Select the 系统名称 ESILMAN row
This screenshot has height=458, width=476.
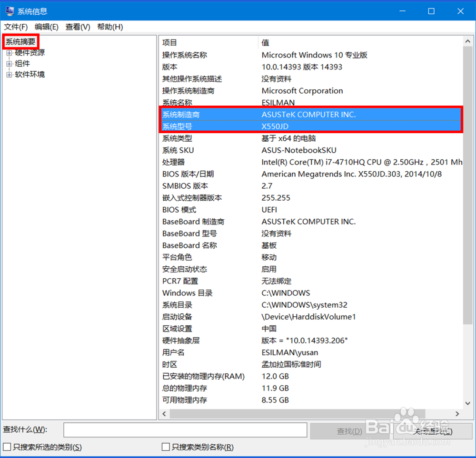(x=311, y=102)
